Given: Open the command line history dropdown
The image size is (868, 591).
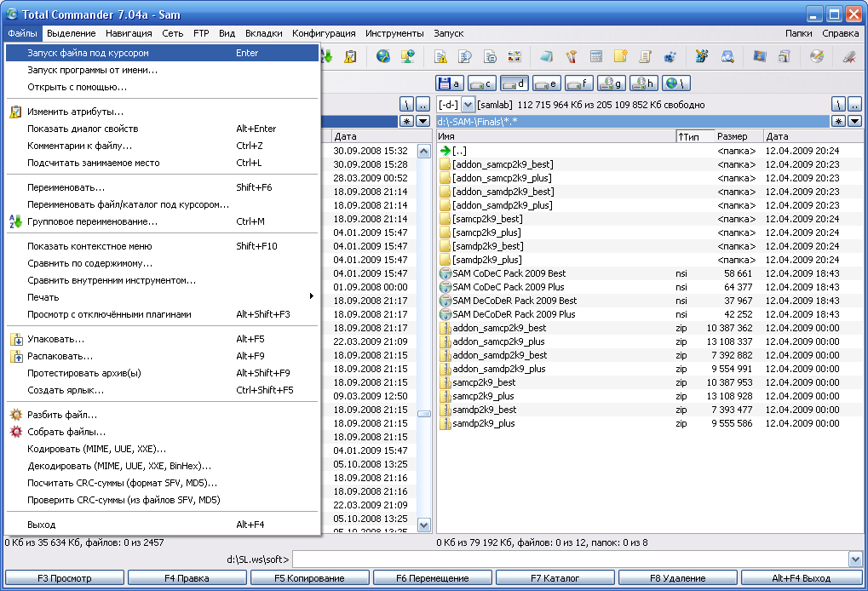Looking at the screenshot, I should 855,559.
